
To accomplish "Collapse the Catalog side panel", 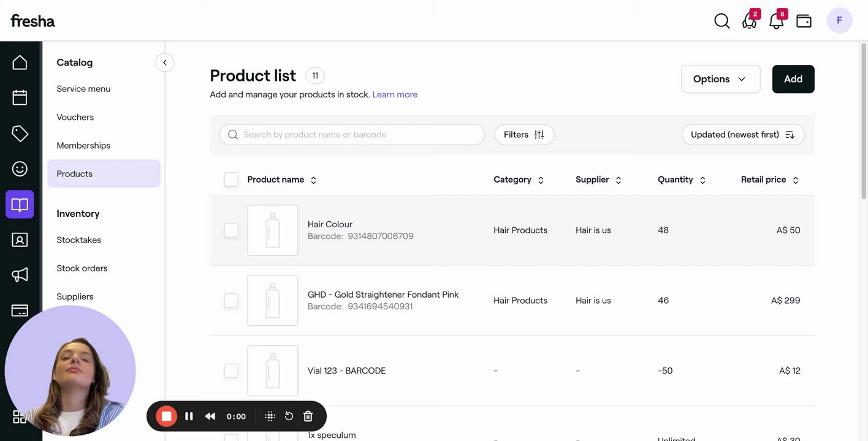I will click(x=164, y=62).
